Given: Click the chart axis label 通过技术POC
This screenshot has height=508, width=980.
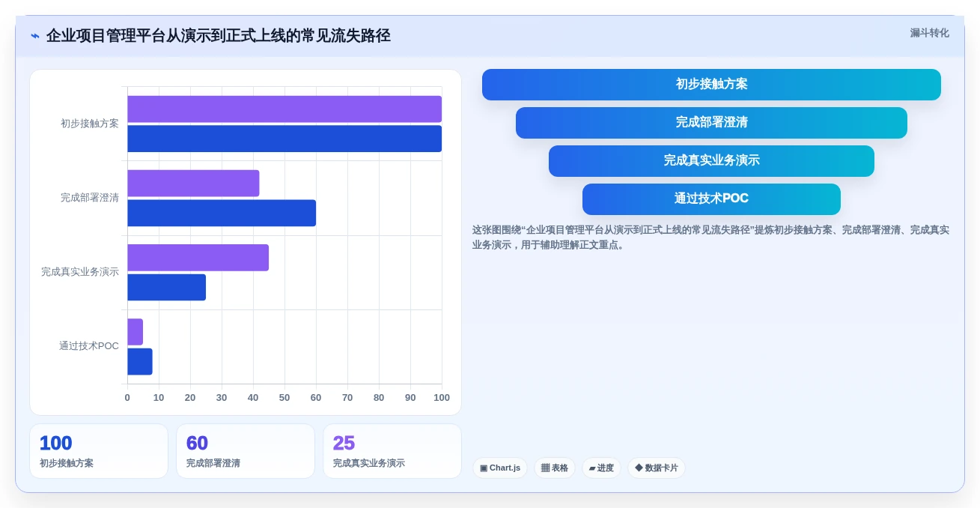Looking at the screenshot, I should coord(89,346).
